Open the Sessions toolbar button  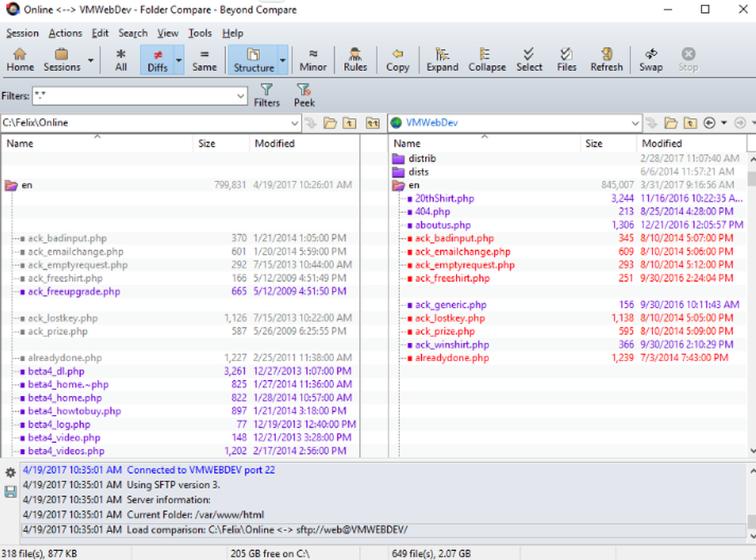pos(62,60)
